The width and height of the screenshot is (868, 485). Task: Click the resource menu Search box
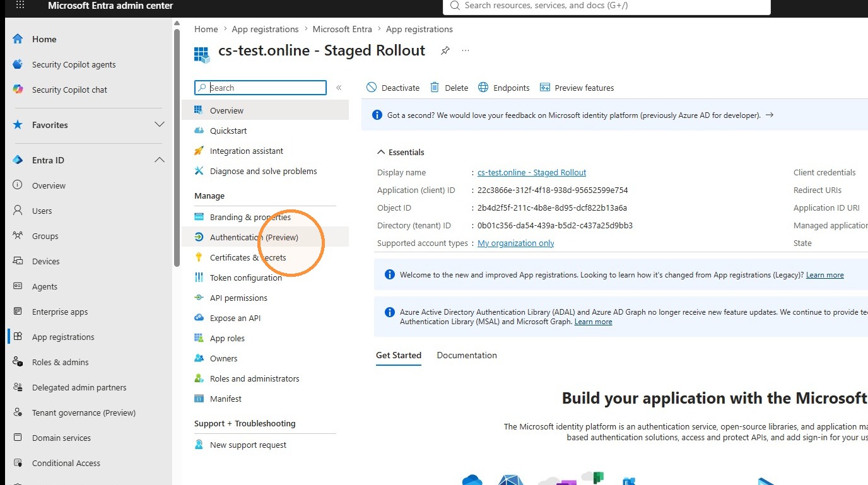[261, 88]
